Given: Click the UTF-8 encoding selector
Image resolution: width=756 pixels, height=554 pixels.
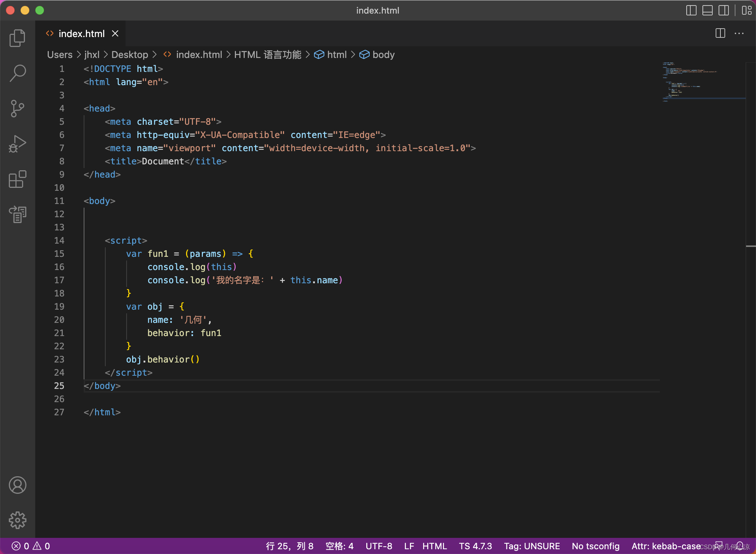Looking at the screenshot, I should pos(379,546).
